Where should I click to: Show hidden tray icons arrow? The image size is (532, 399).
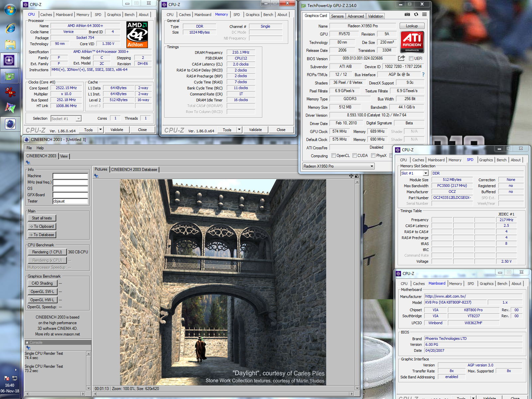coord(16,370)
